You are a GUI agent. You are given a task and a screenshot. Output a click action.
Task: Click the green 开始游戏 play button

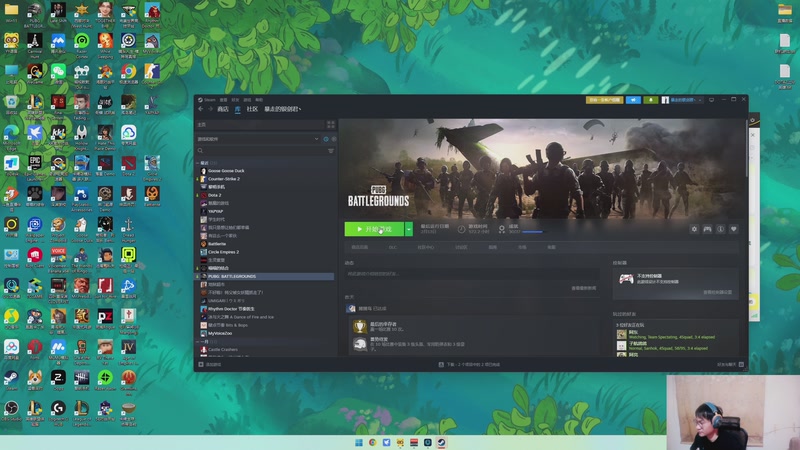tap(374, 229)
